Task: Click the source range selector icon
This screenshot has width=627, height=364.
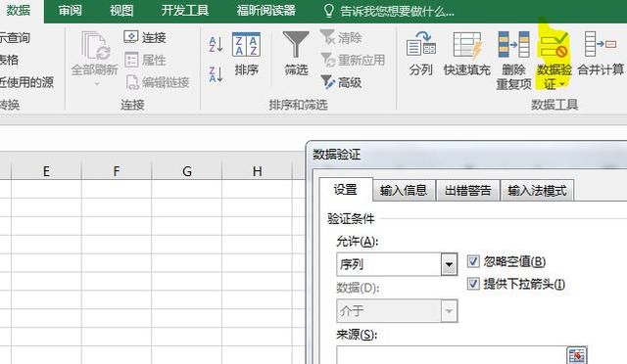Action: [x=577, y=355]
